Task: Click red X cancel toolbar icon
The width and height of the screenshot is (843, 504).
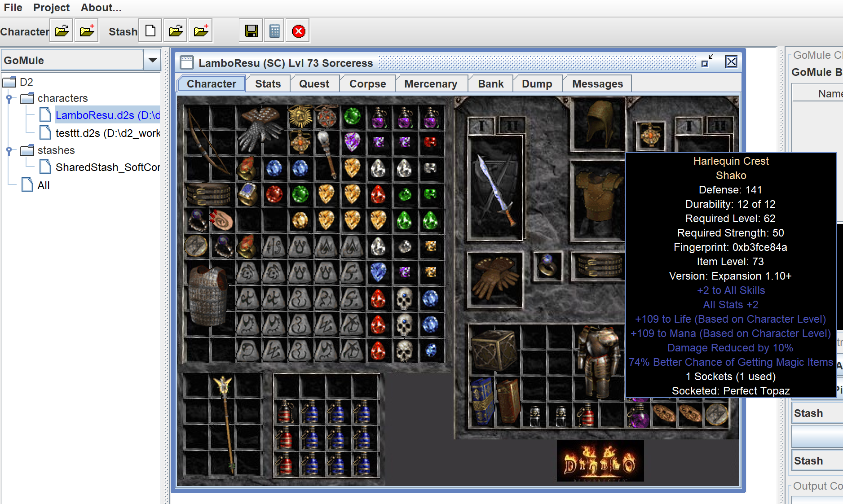Action: 298,31
